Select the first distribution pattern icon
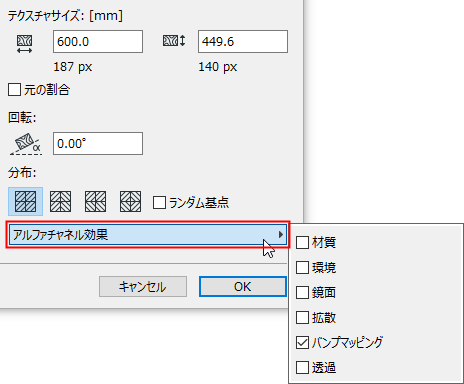 25,202
